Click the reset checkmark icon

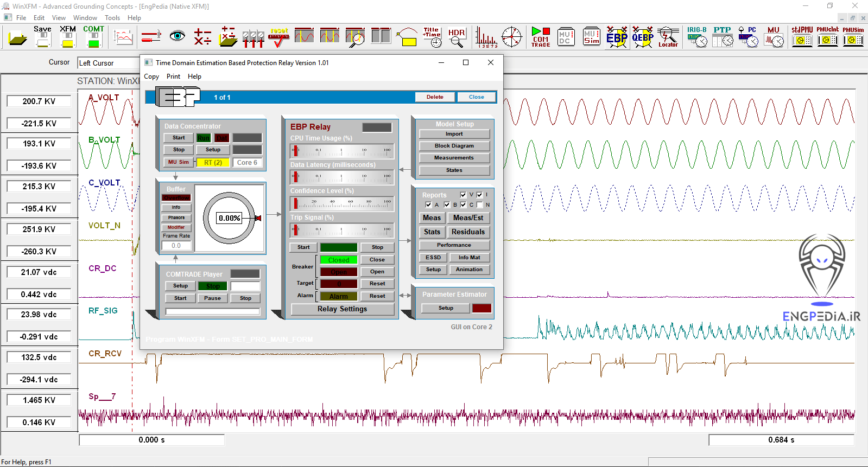point(279,37)
